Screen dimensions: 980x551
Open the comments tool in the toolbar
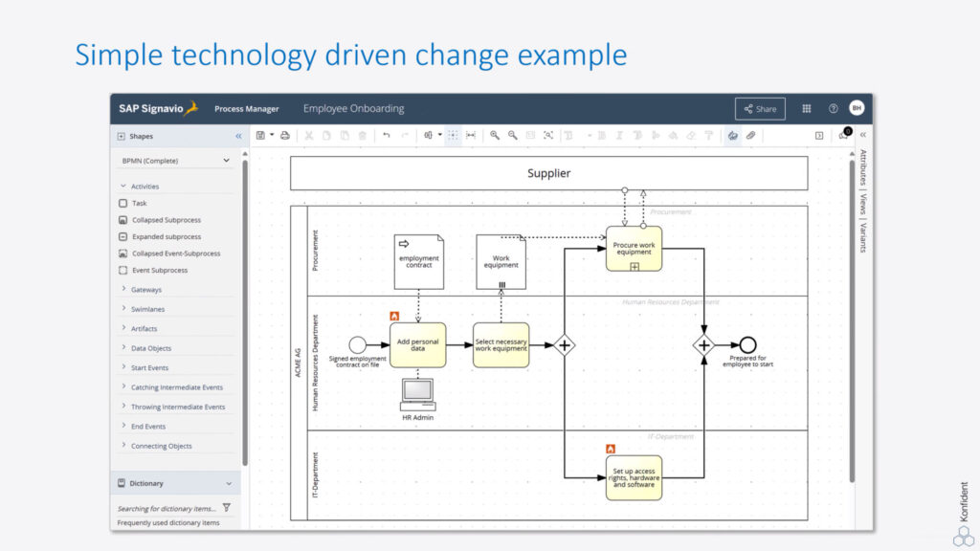tap(733, 135)
